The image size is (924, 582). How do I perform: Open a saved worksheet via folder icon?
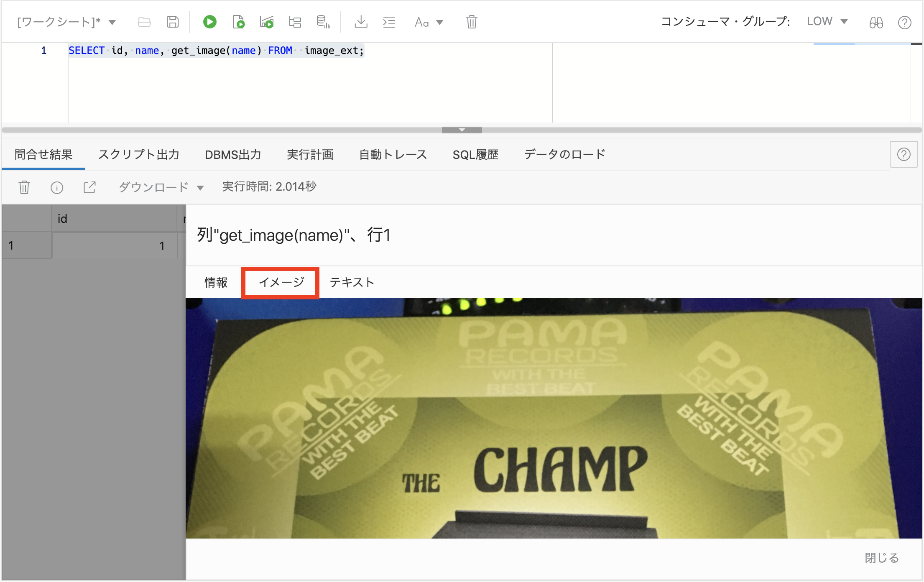coord(144,22)
